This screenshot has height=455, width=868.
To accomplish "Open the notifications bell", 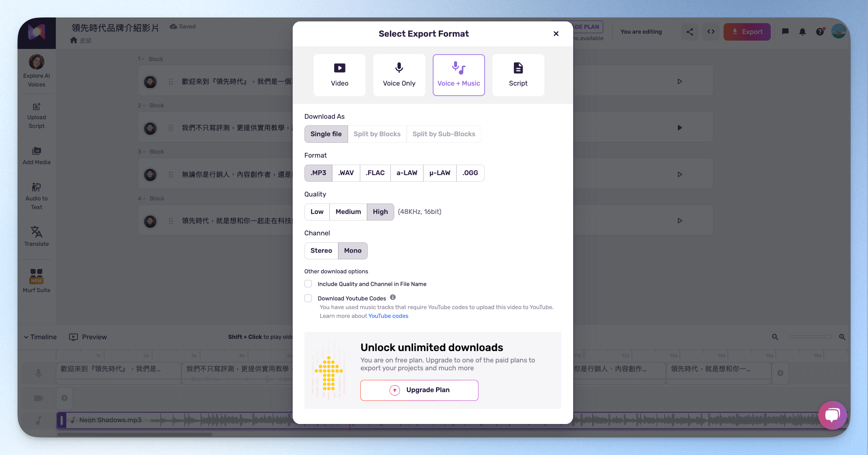I will [x=803, y=32].
